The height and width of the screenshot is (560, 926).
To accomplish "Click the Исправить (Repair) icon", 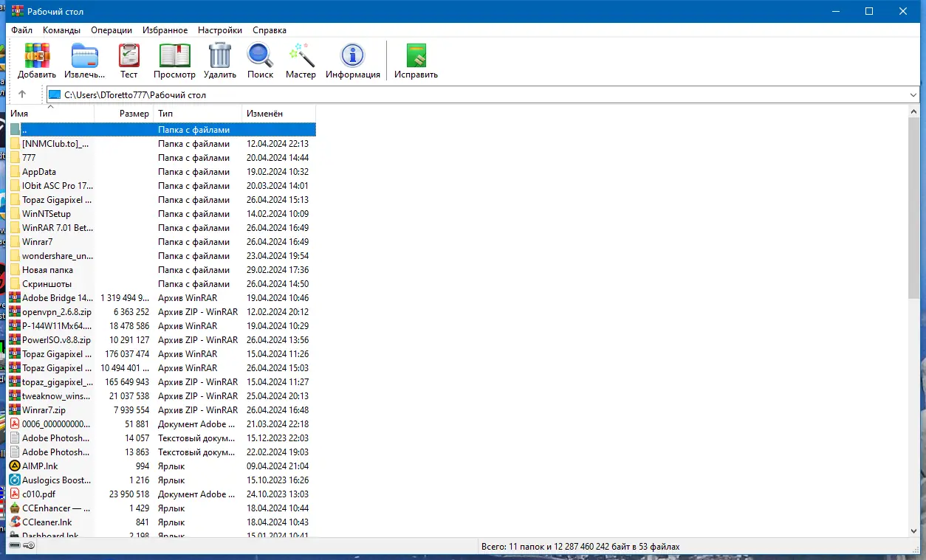I will (416, 55).
